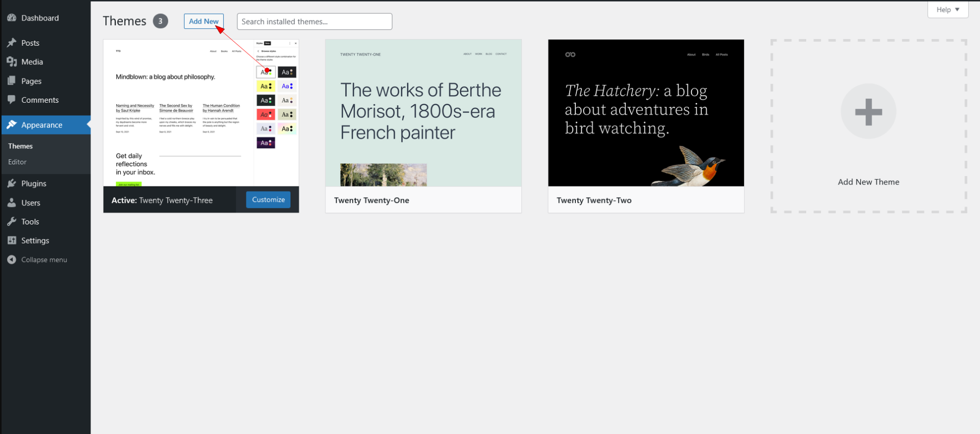The height and width of the screenshot is (434, 980).
Task: Select the Themes submenu item
Action: (21, 146)
